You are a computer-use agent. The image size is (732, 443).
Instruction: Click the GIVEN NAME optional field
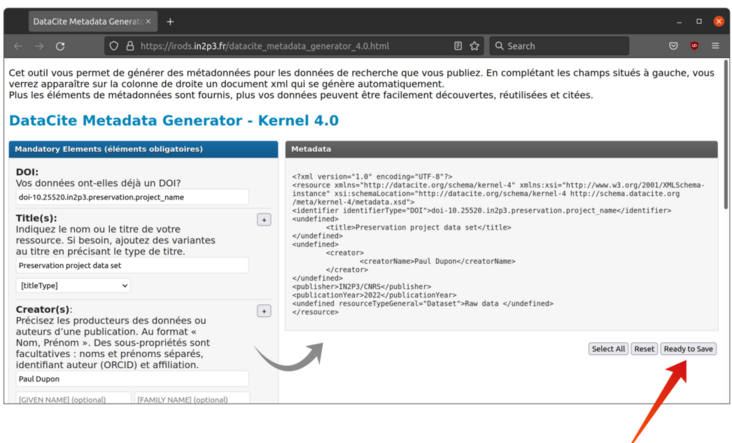coord(73,398)
